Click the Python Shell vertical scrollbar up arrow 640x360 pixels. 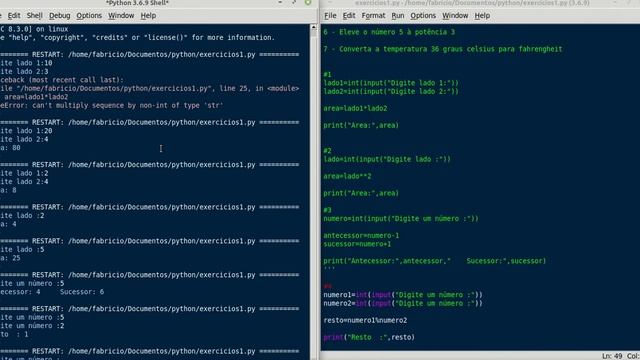[313, 27]
